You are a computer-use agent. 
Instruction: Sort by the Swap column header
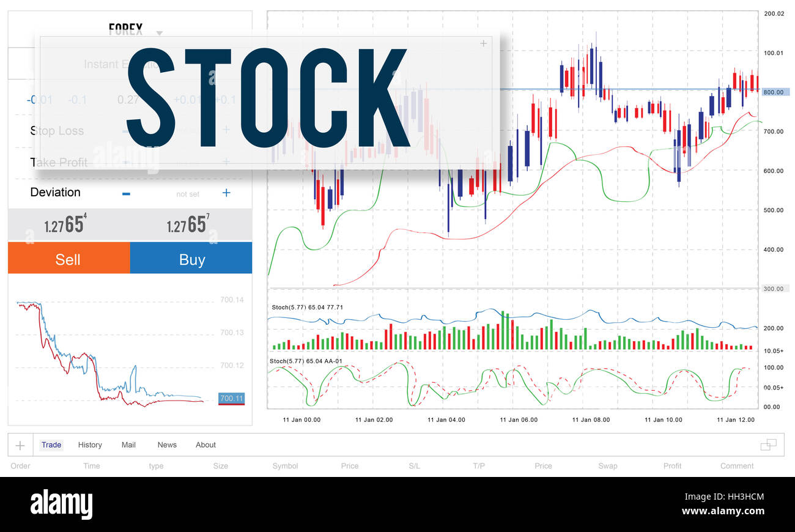[608, 466]
